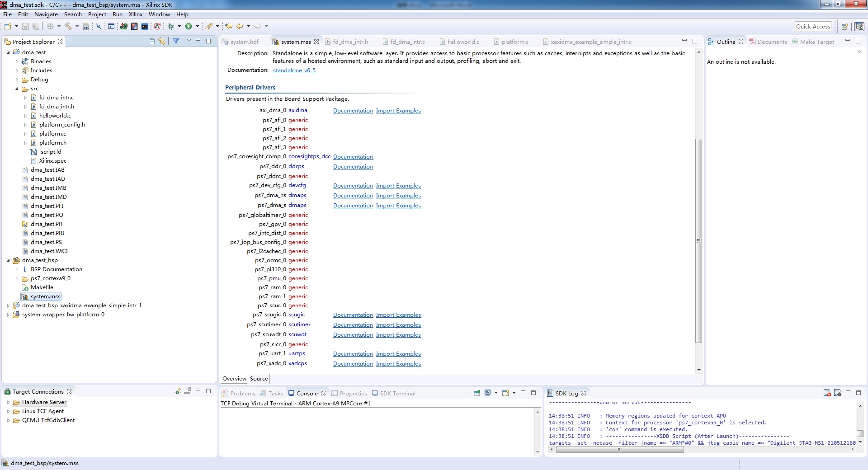Image resolution: width=868 pixels, height=470 pixels.
Task: Click the Quick Access search field
Action: point(813,27)
